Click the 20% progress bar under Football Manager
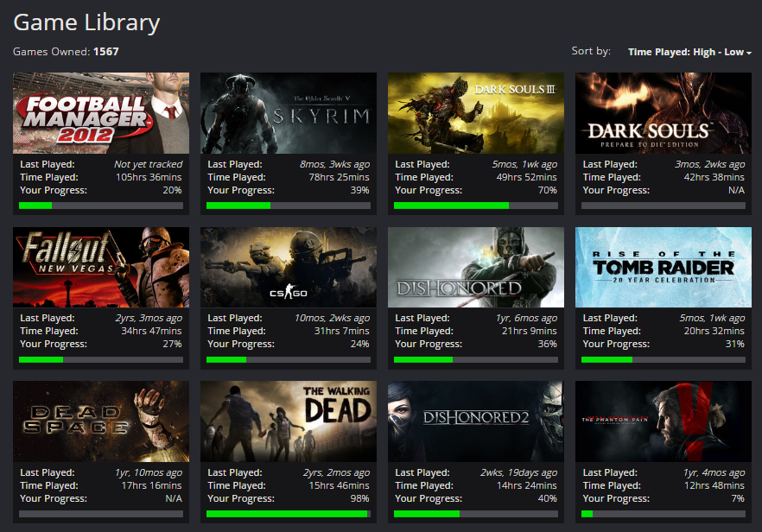 pyautogui.click(x=101, y=206)
